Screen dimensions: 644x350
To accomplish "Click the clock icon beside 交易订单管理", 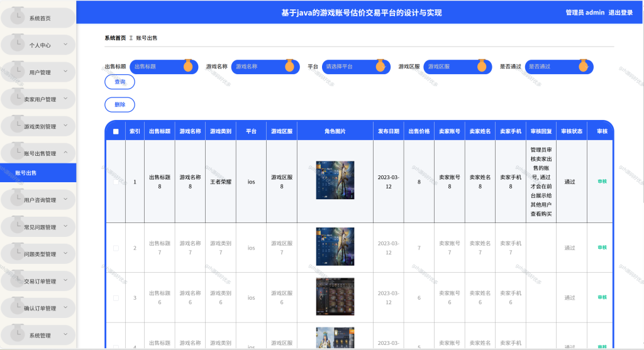I will point(17,278).
